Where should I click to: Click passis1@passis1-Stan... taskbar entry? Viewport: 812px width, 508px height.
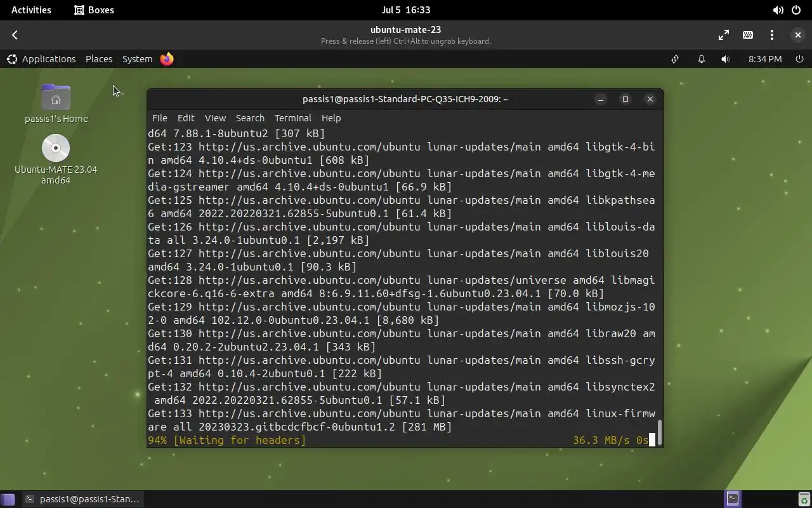(82, 499)
